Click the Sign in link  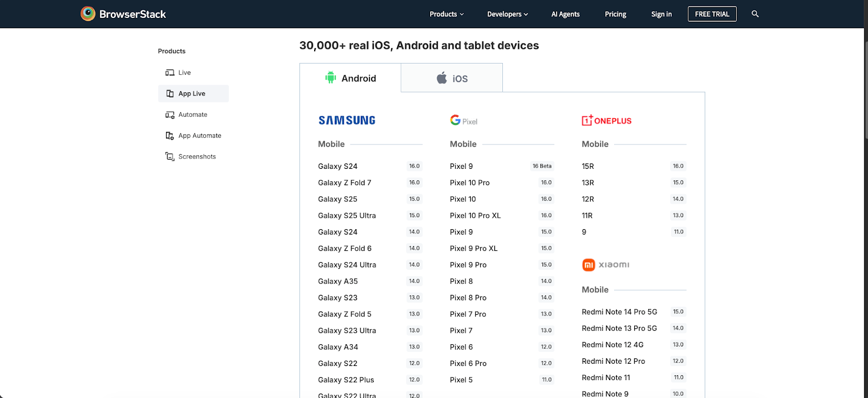click(661, 14)
